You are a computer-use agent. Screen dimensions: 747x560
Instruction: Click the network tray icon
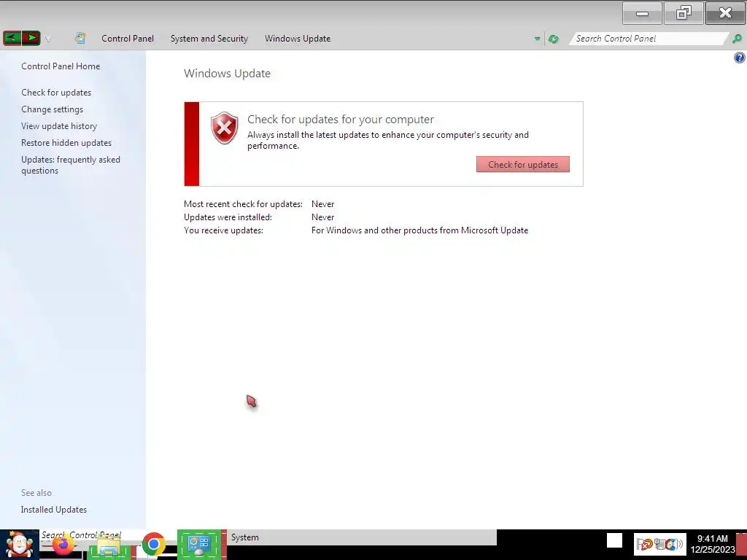[x=659, y=544]
